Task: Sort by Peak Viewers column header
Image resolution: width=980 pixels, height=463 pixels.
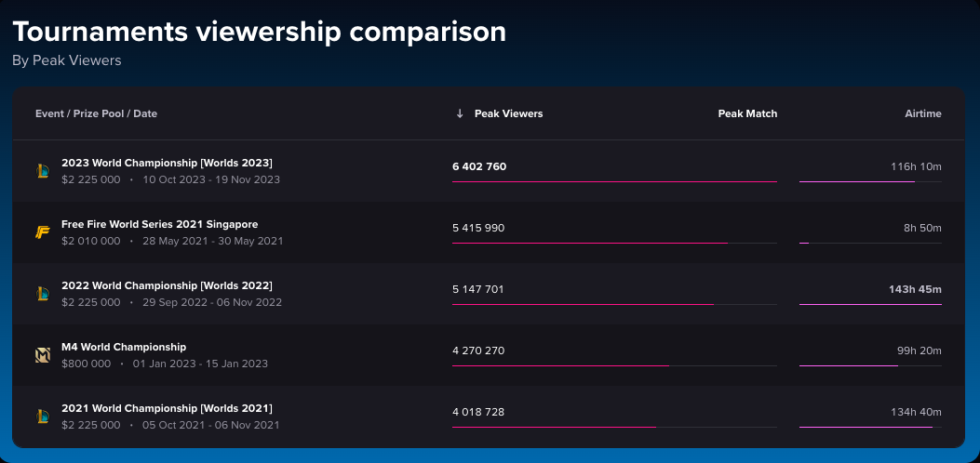Action: (508, 113)
